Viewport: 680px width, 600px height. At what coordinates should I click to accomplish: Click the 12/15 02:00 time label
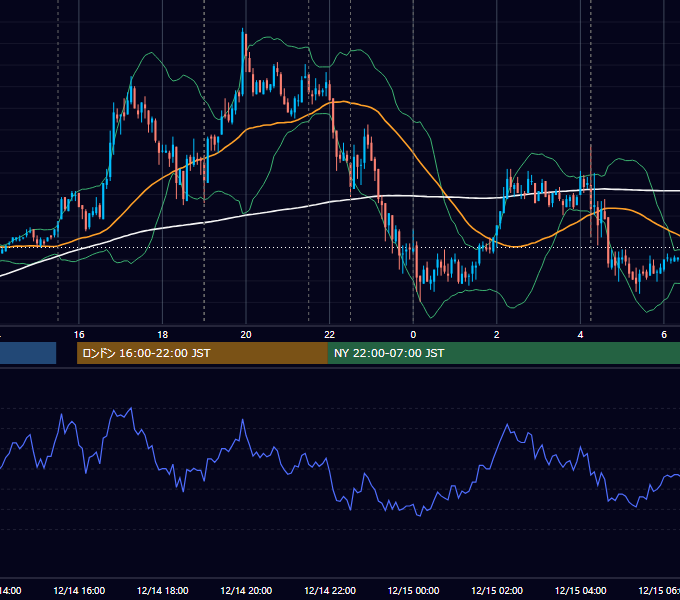tap(497, 590)
